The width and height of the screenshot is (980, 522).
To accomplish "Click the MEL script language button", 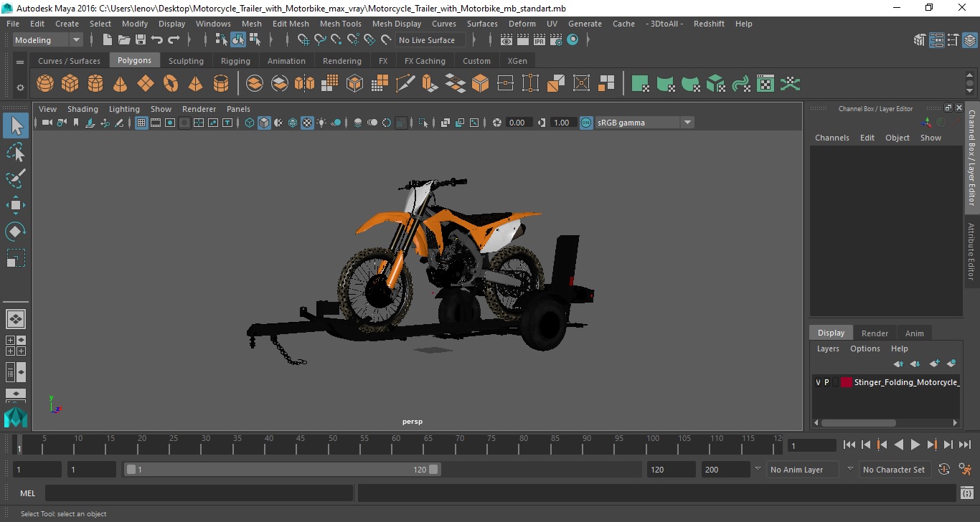I will 27,493.
